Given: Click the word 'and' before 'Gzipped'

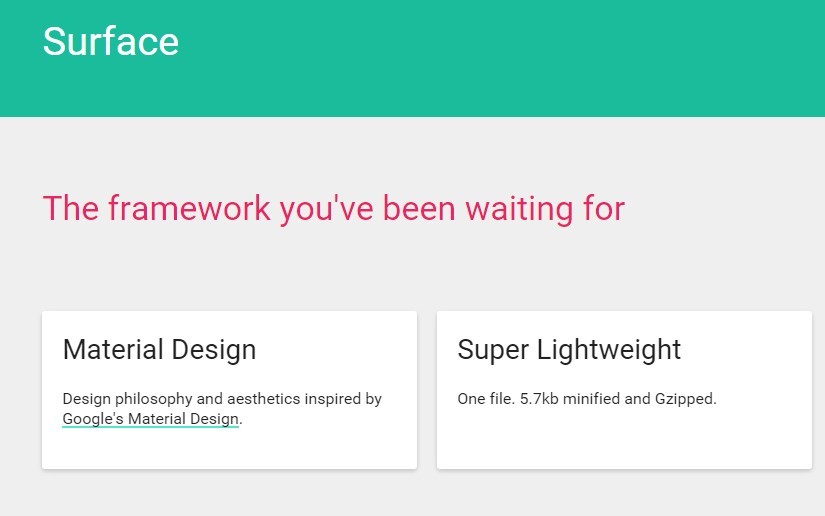Looking at the screenshot, I should coord(638,399).
